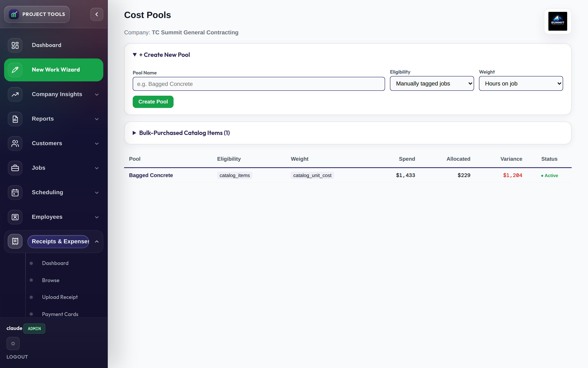Click the Spend column header

407,159
